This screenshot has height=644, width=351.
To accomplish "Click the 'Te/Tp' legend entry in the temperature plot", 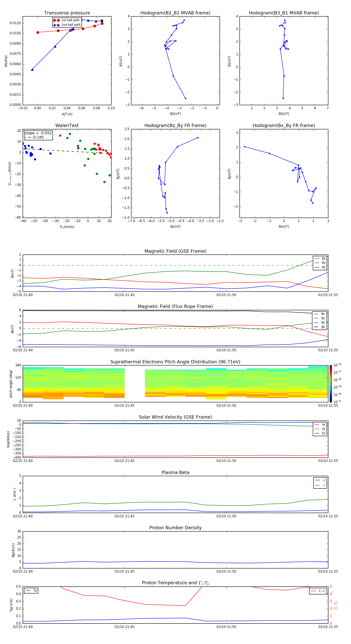I will [318, 591].
